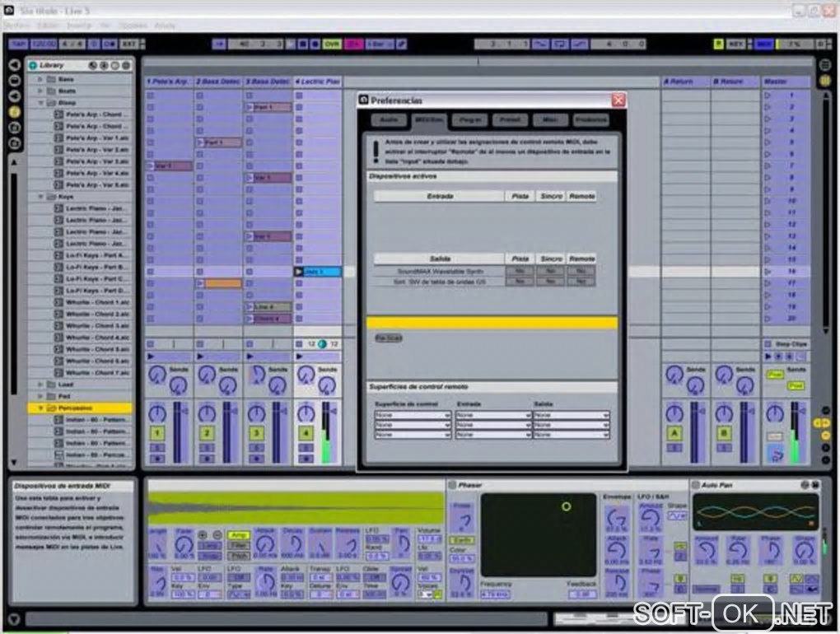This screenshot has width=840, height=634.
Task: Click the Auto Pan device activator icon
Action: click(696, 485)
